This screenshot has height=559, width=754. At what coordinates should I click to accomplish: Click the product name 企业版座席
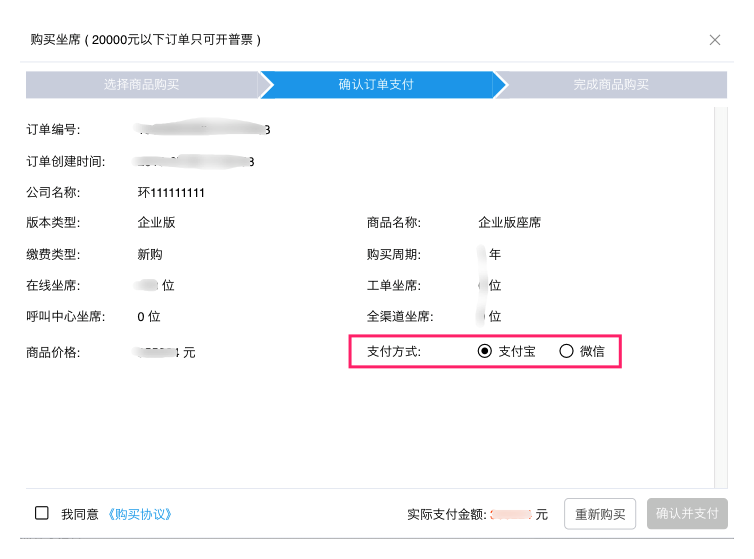510,223
